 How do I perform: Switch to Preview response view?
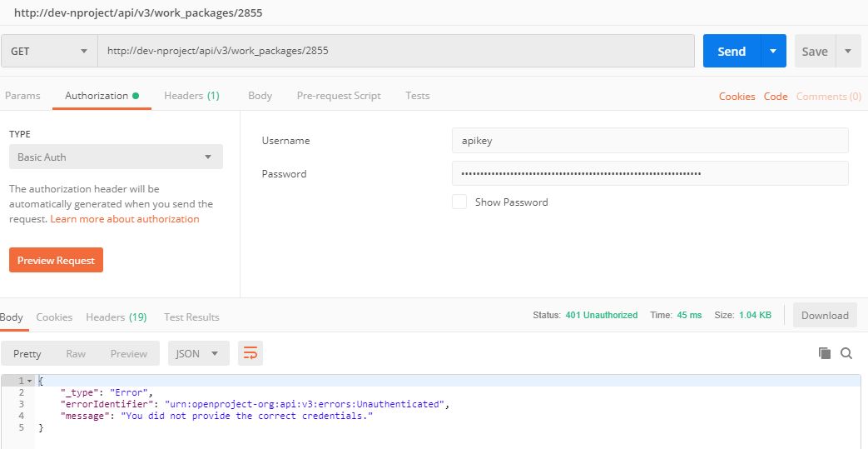pyautogui.click(x=128, y=353)
